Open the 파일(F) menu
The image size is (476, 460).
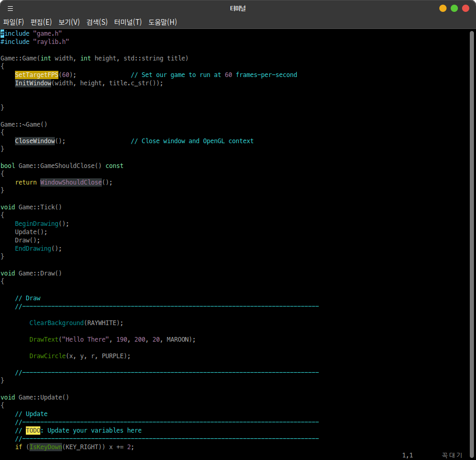[13, 22]
